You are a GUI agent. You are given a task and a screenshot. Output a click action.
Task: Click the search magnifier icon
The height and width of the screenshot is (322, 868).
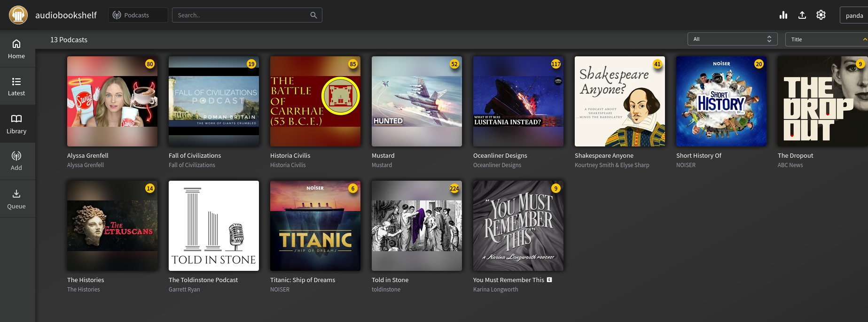[313, 15]
